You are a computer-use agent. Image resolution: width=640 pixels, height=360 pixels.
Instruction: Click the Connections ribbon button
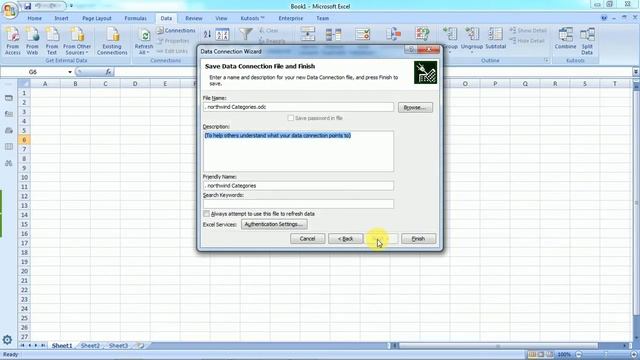176,31
